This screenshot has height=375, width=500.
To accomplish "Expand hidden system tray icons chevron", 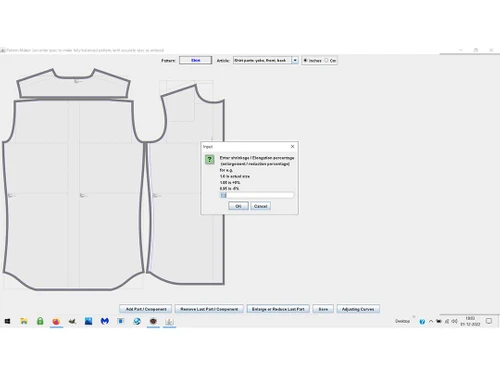I will coord(431,321).
